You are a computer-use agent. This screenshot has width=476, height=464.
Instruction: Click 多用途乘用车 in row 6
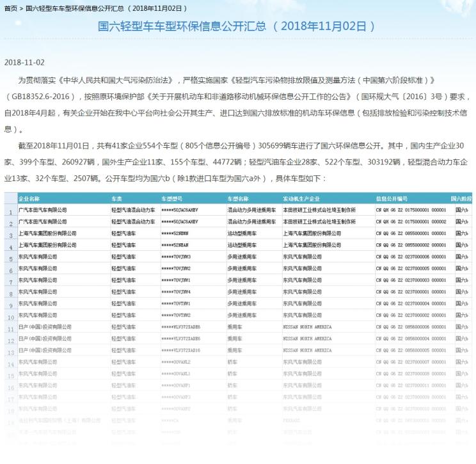[242, 268]
